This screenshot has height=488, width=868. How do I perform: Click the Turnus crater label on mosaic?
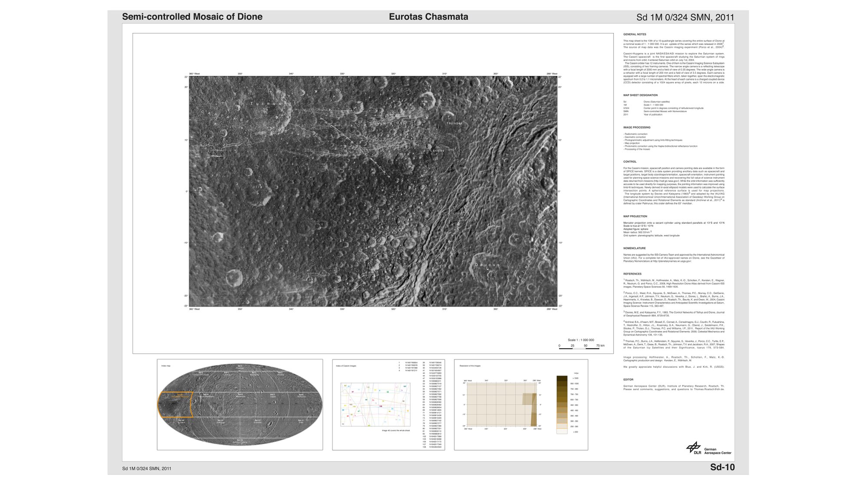pos(266,104)
